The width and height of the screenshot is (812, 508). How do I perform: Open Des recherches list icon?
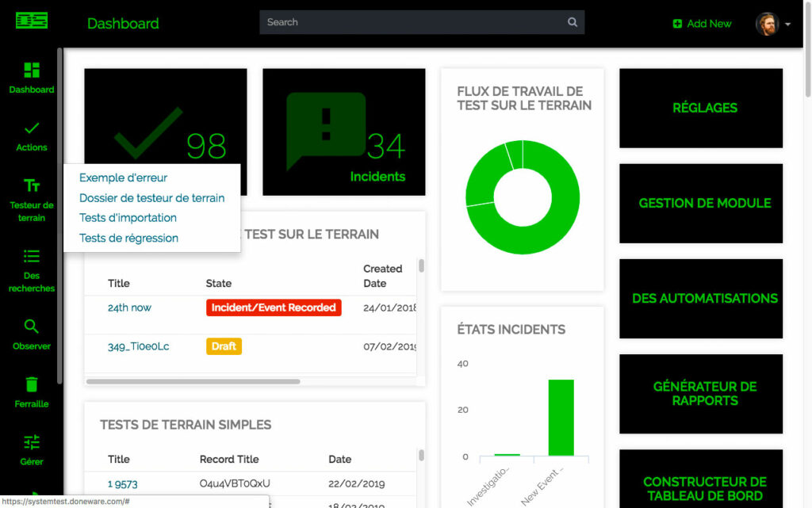pos(32,256)
